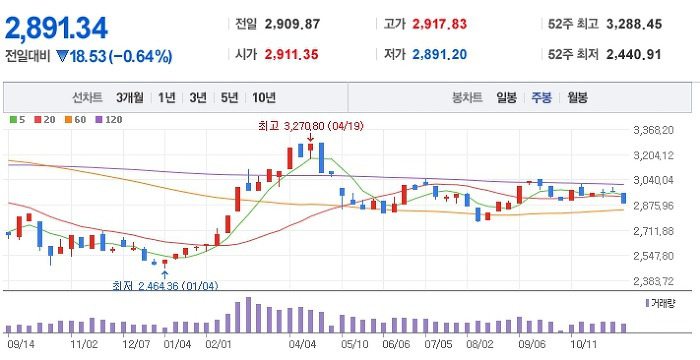Click the 전일 value 2,909.87

(x=292, y=24)
